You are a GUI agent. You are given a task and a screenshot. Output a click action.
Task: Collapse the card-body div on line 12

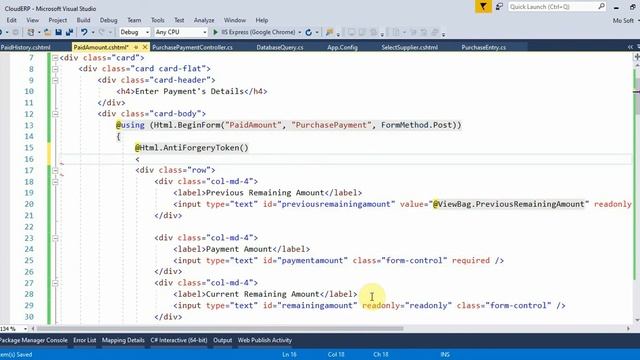(55, 114)
